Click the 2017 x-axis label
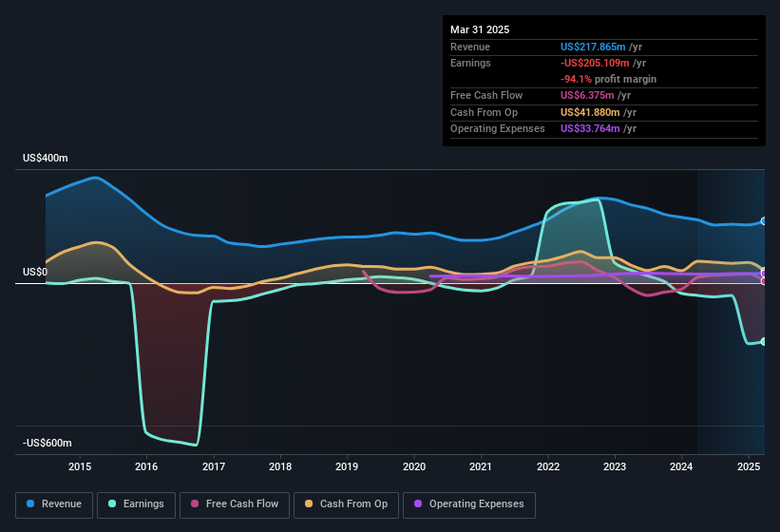 pyautogui.click(x=214, y=466)
